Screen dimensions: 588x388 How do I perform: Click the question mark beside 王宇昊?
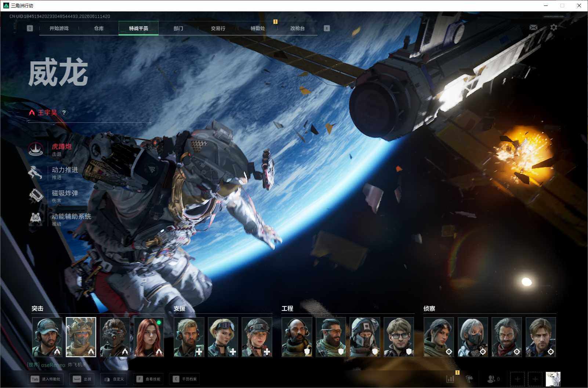pos(64,113)
